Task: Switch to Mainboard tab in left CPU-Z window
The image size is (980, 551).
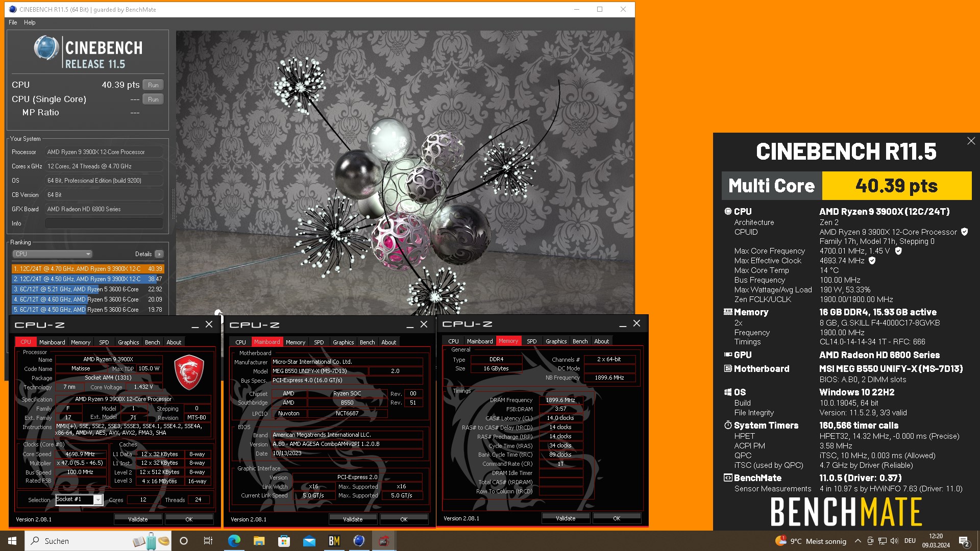Action: pos(52,342)
